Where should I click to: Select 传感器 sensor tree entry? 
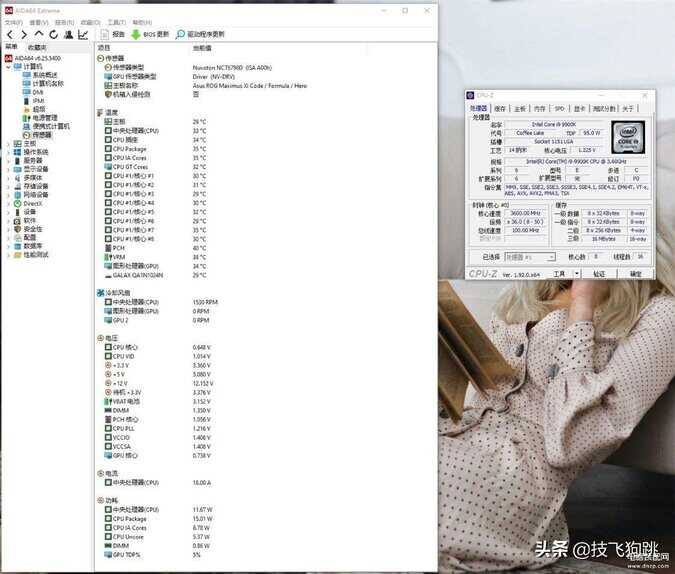[x=42, y=135]
